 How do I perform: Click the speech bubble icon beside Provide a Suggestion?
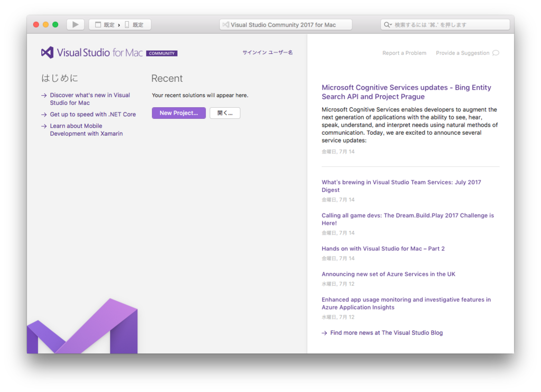[x=495, y=53]
